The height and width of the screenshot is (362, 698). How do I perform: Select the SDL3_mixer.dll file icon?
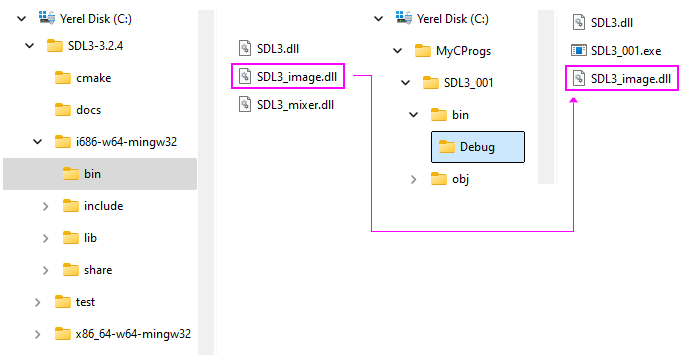(245, 105)
